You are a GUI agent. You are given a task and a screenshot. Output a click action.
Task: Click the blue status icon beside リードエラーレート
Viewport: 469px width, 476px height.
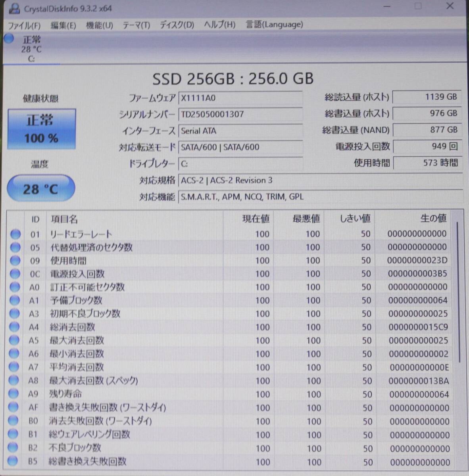[15, 234]
